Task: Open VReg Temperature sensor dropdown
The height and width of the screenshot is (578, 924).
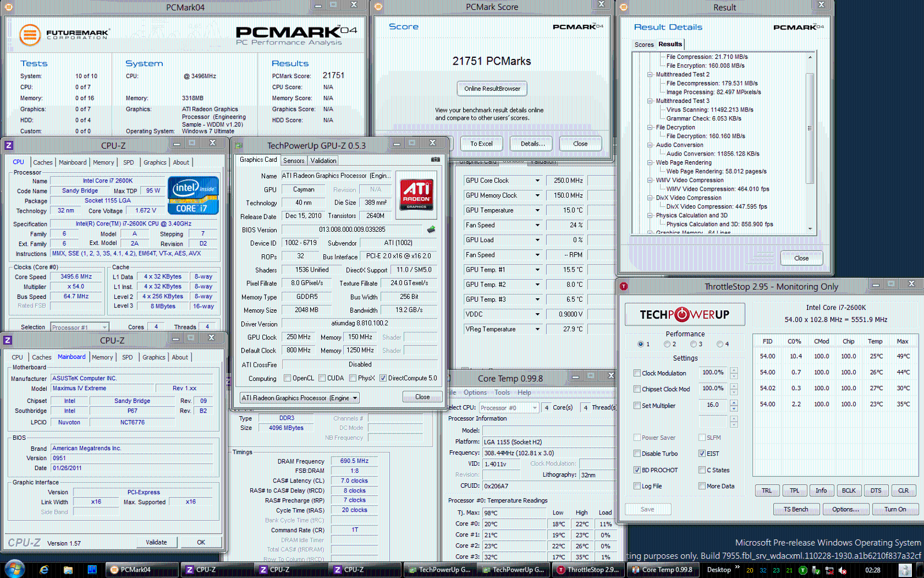Action: click(x=537, y=329)
